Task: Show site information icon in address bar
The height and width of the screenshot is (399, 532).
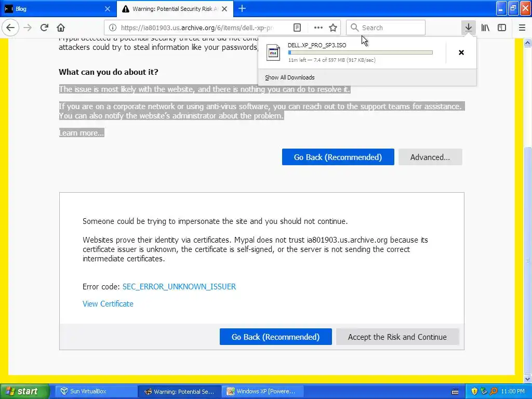Action: click(112, 28)
